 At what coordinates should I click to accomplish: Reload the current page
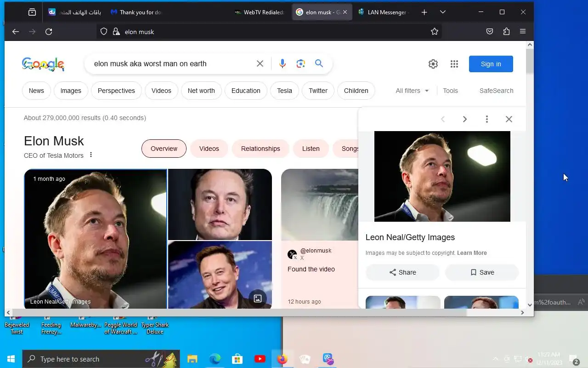coord(49,32)
